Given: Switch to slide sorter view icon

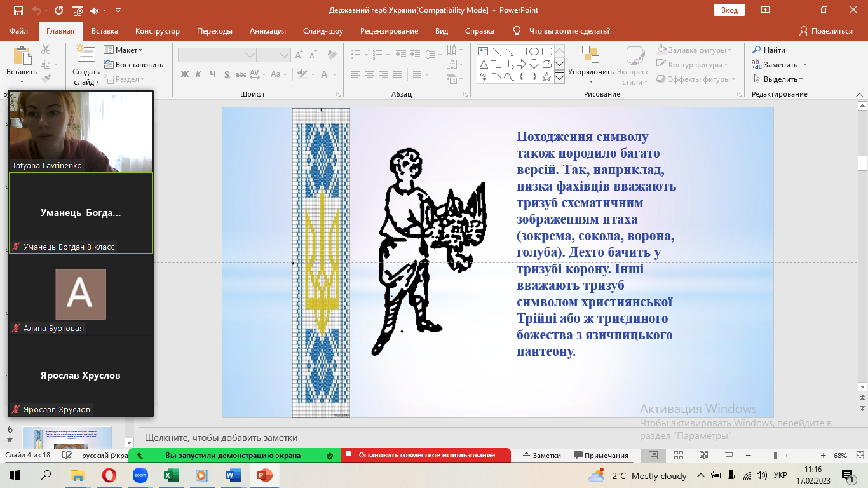Looking at the screenshot, I should (678, 456).
